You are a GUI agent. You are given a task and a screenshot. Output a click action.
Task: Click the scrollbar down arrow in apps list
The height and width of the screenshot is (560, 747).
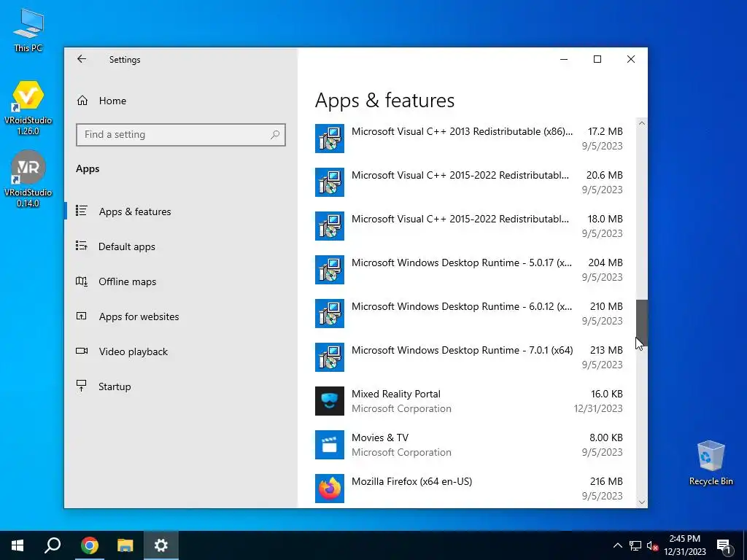tap(642, 502)
